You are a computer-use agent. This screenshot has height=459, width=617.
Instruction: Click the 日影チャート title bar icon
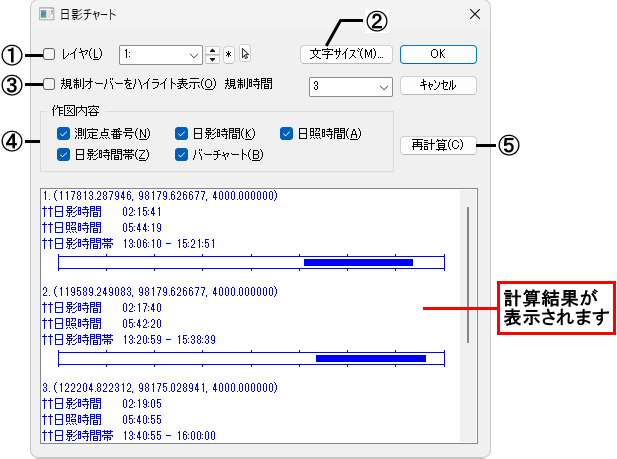pyautogui.click(x=45, y=16)
